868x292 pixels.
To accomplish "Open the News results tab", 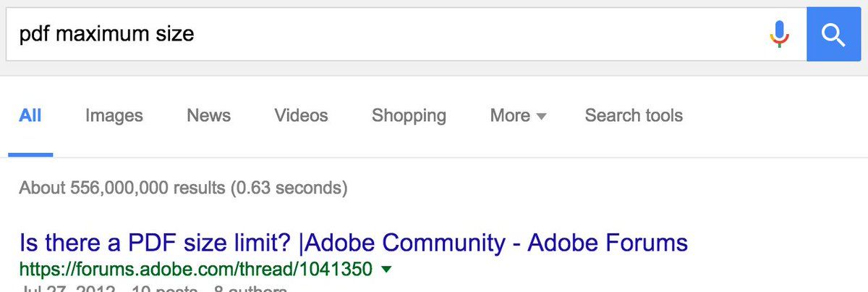I will (208, 115).
